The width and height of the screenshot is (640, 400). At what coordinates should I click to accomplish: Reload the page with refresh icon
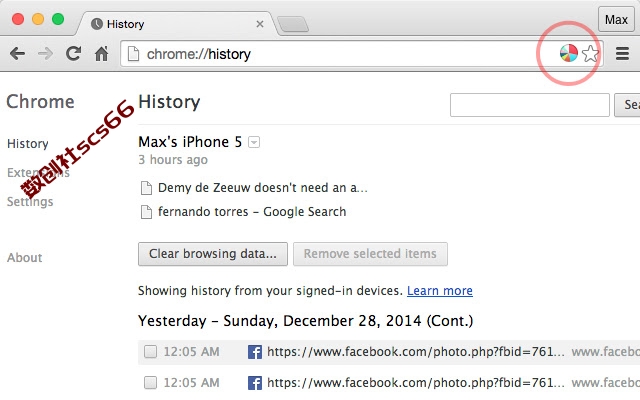73,54
